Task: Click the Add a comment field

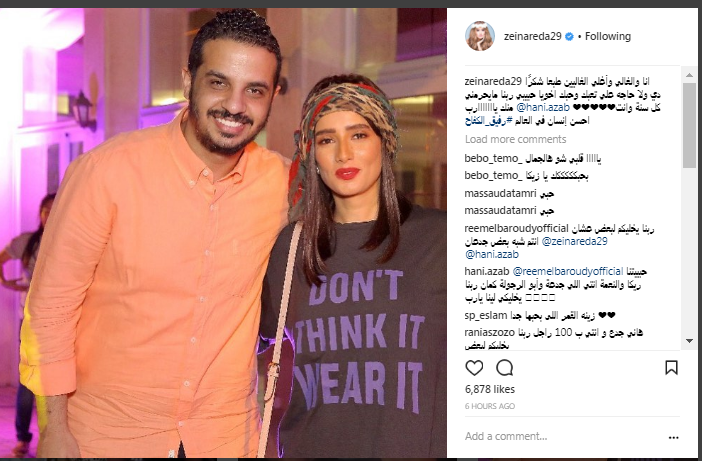Action: tap(562, 436)
